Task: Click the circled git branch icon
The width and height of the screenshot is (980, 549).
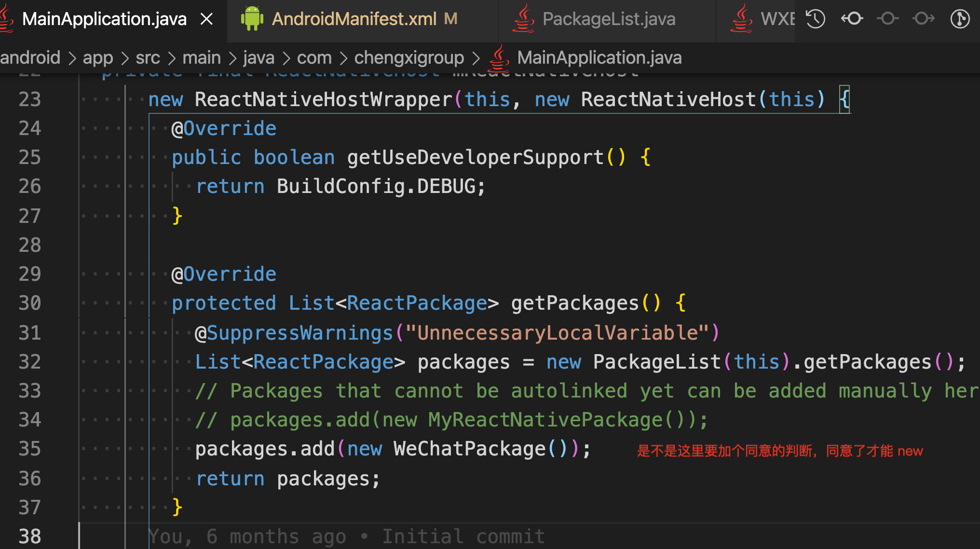Action: pyautogui.click(x=960, y=19)
